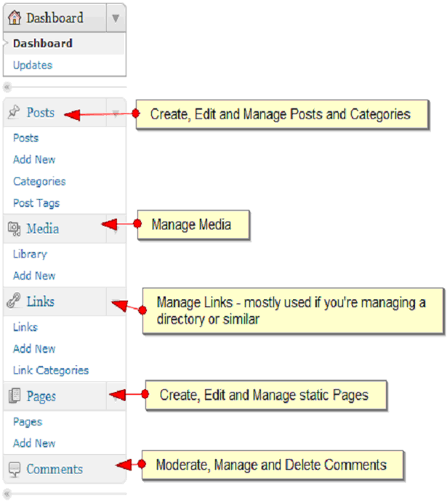Image resolution: width=447 pixels, height=504 pixels.
Task: Select the Dashboard submenu item
Action: (x=42, y=43)
